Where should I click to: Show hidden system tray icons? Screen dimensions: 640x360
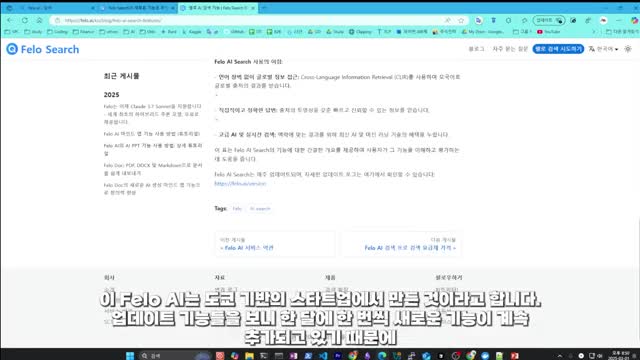pyautogui.click(x=560, y=356)
